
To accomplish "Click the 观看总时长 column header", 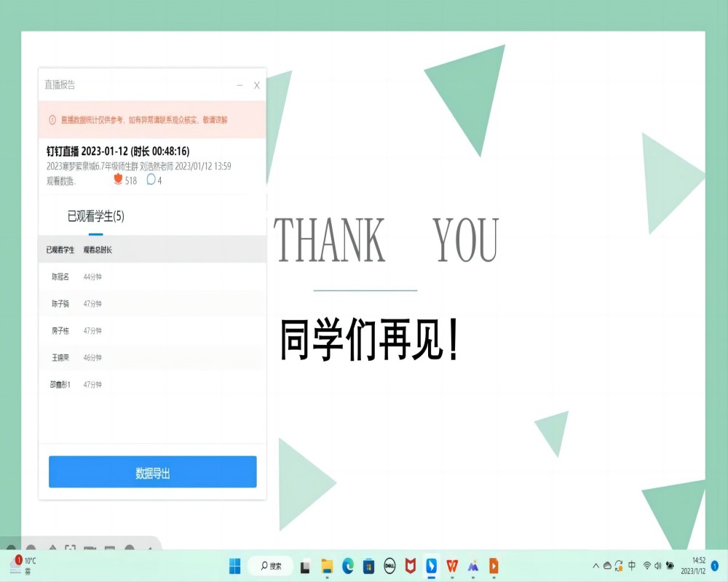I will 98,250.
